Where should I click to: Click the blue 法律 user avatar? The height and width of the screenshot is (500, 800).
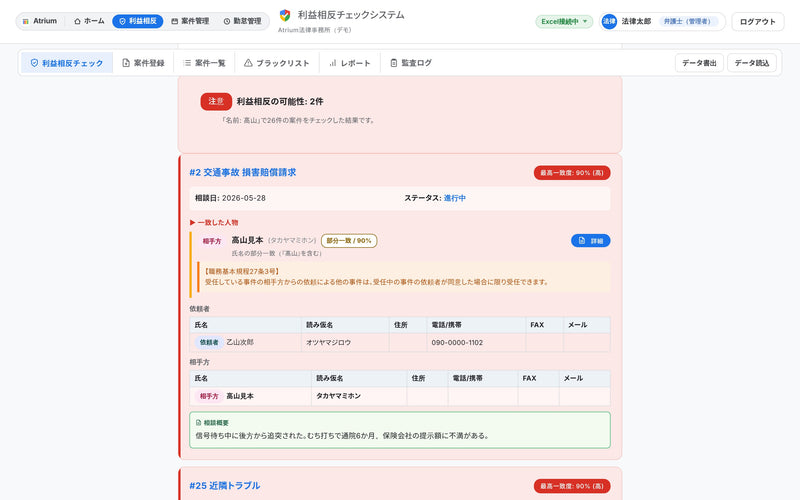coord(609,21)
